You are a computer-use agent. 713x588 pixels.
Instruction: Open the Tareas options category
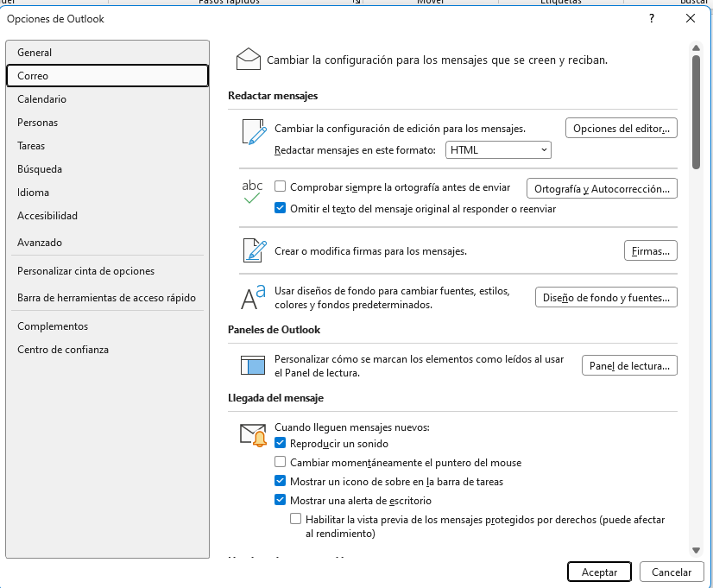(x=107, y=146)
